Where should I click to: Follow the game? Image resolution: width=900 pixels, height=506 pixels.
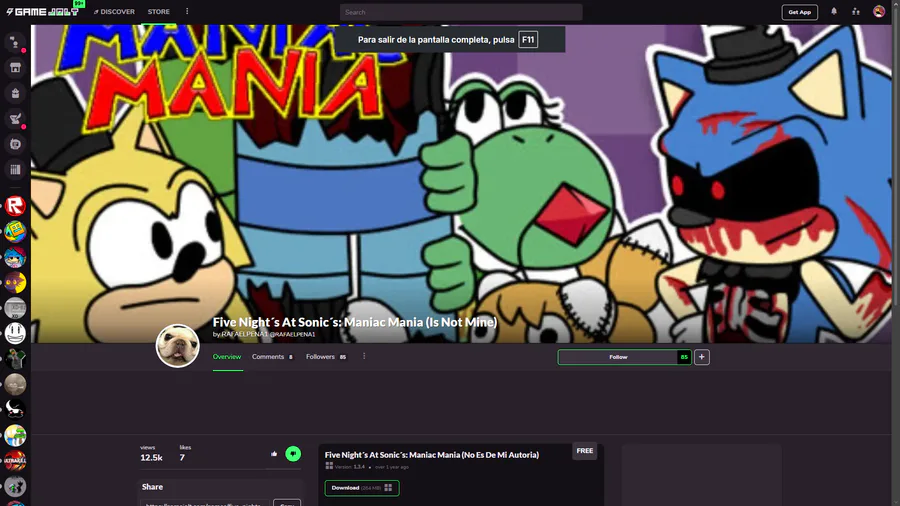click(618, 357)
